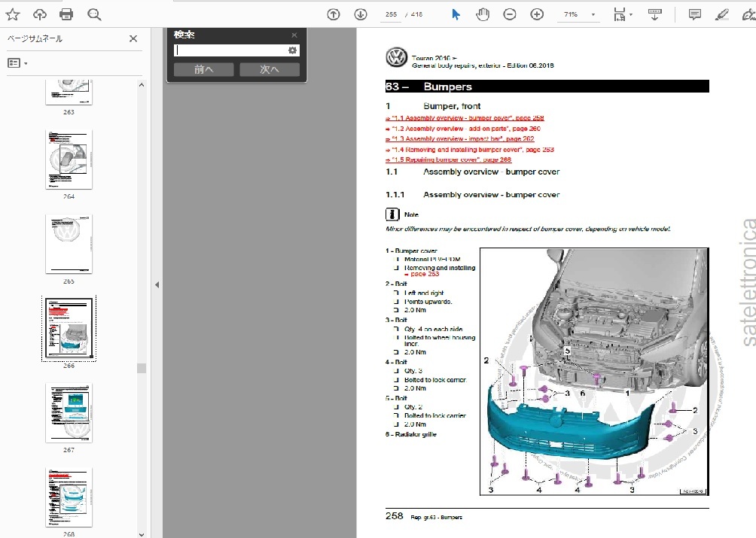Open search settings gear icon
Image resolution: width=756 pixels, height=538 pixels.
click(292, 50)
